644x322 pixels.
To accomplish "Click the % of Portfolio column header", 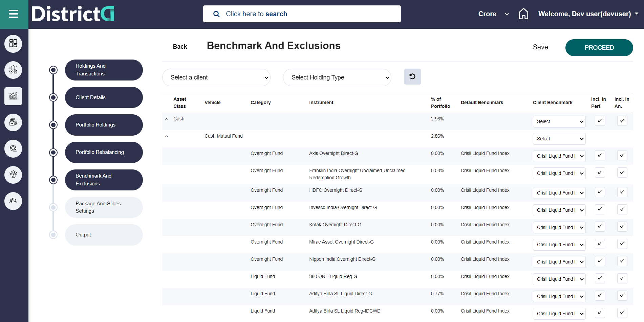I will (x=441, y=102).
